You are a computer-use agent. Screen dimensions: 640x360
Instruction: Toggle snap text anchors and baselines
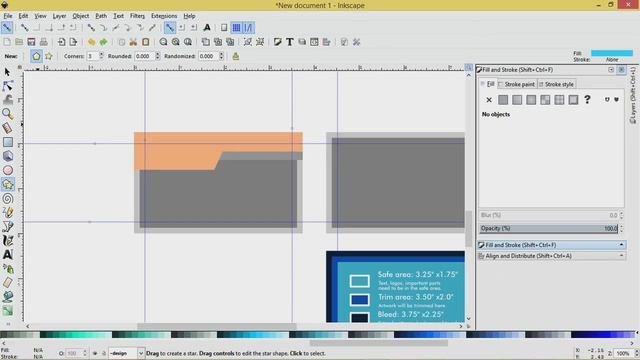pos(207,28)
